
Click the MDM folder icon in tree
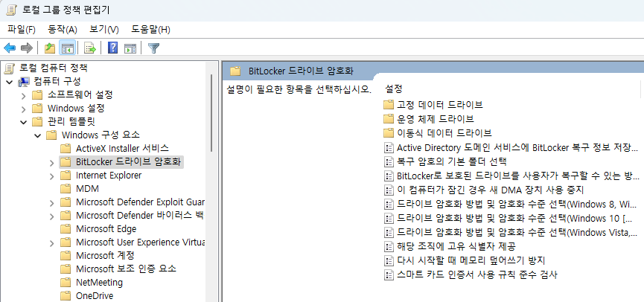(x=66, y=189)
